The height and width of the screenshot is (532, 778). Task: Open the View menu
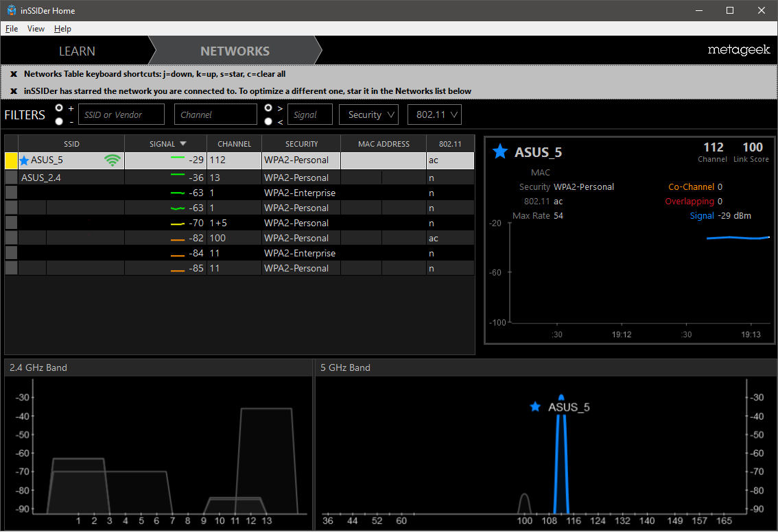(36, 29)
